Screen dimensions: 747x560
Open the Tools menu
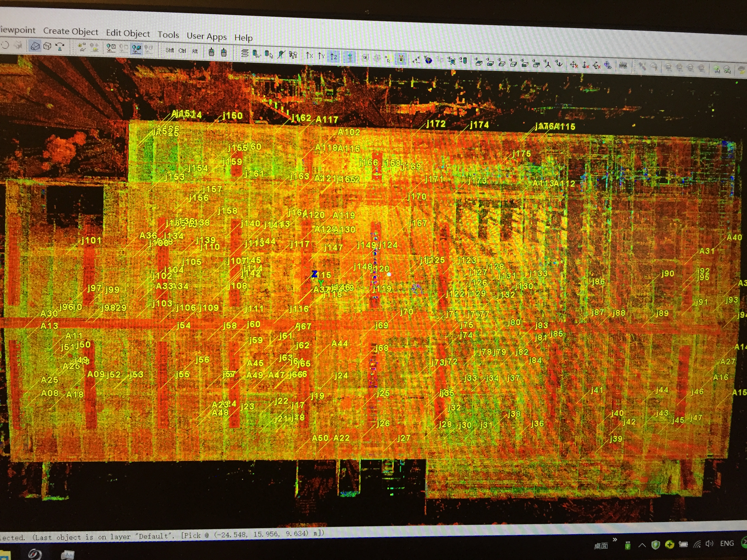pos(168,35)
